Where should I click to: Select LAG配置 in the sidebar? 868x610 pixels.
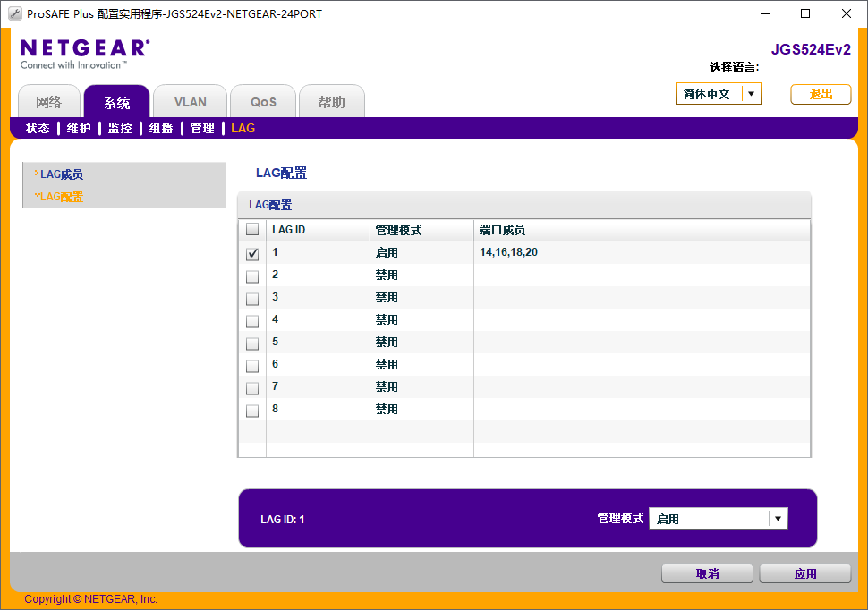point(62,197)
